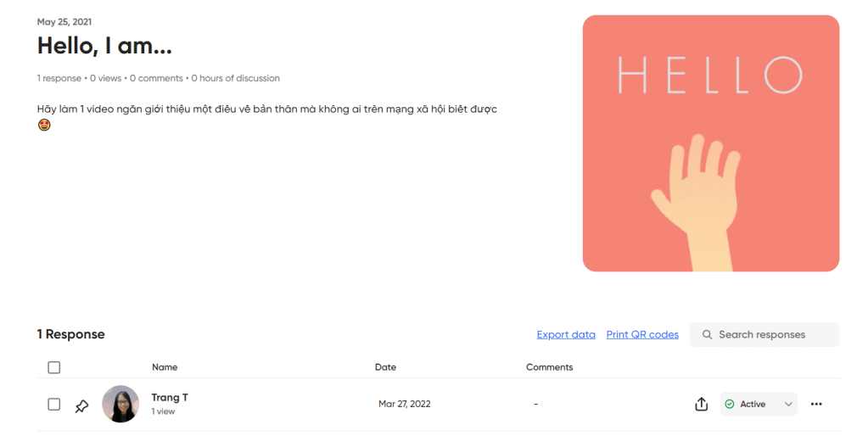Click the Comments column header
This screenshot has height=436, width=868.
coord(549,367)
